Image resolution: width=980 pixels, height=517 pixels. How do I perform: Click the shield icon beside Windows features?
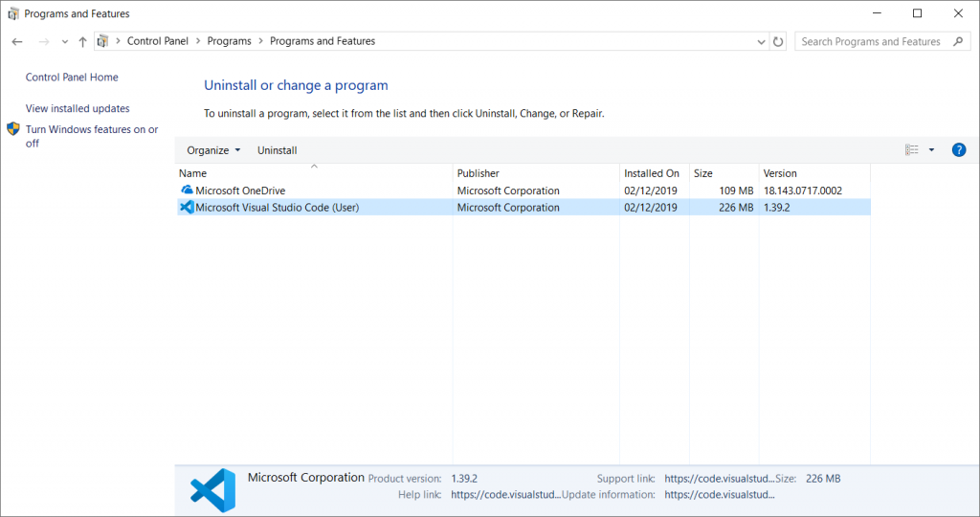pyautogui.click(x=13, y=129)
